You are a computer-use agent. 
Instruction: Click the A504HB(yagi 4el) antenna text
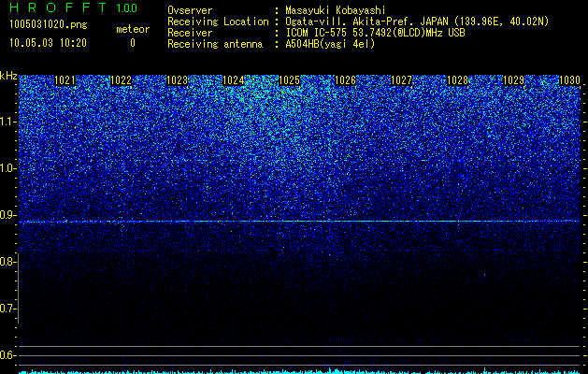pos(330,44)
